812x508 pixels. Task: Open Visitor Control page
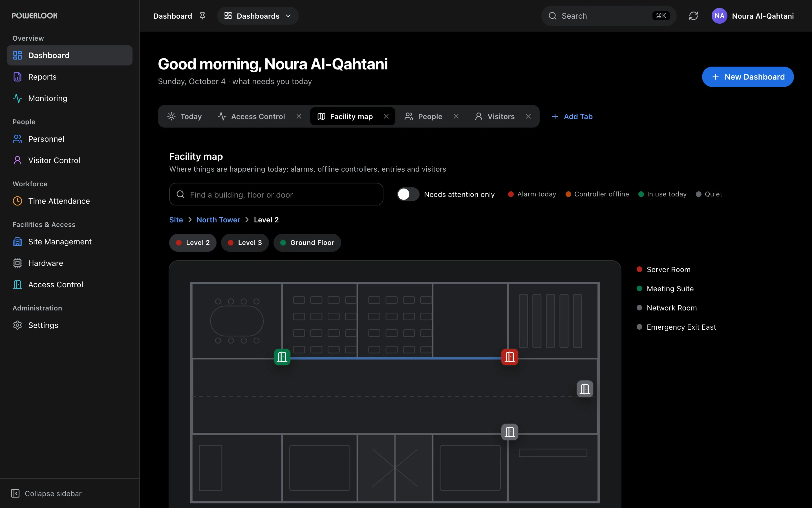pos(69,160)
